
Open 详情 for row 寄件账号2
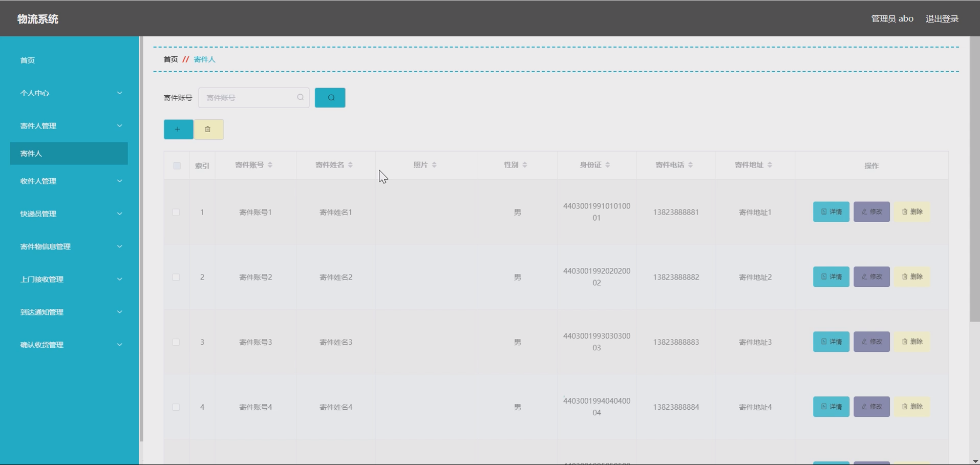[831, 277]
